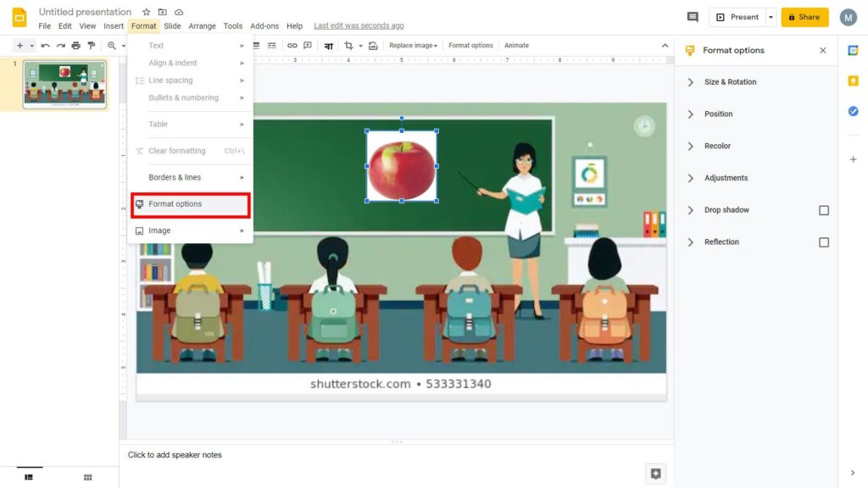Click the Google Slides home logo
The image size is (868, 488).
coord(19,17)
